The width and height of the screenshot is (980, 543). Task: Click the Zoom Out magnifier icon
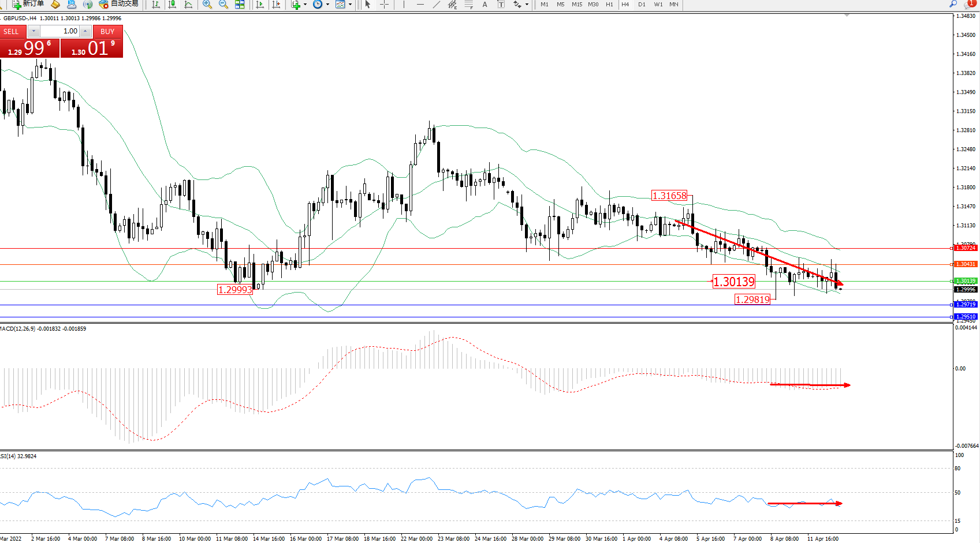pyautogui.click(x=223, y=5)
